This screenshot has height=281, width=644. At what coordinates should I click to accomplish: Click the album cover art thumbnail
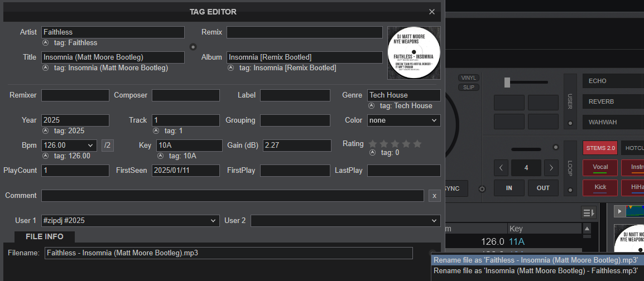coord(414,53)
